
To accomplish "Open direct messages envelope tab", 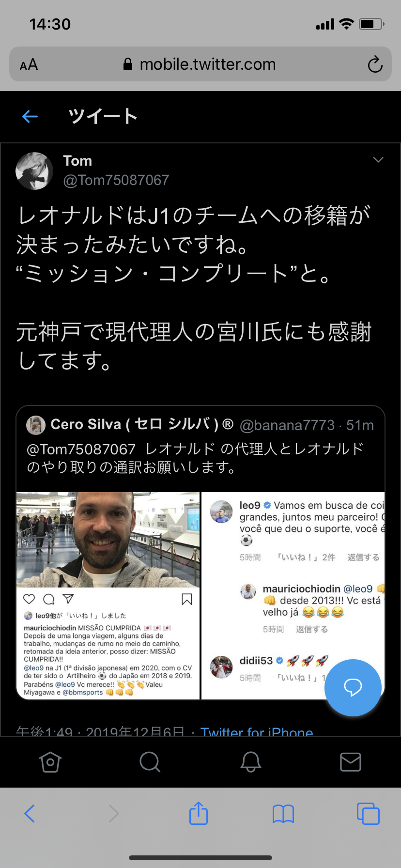I will (x=351, y=762).
